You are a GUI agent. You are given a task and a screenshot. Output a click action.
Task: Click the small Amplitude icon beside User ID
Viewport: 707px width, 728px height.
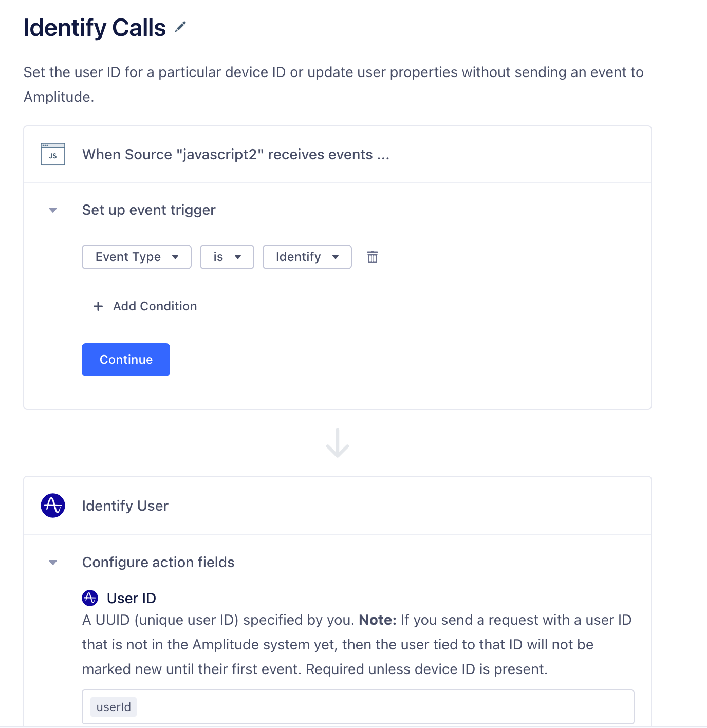[x=90, y=598]
